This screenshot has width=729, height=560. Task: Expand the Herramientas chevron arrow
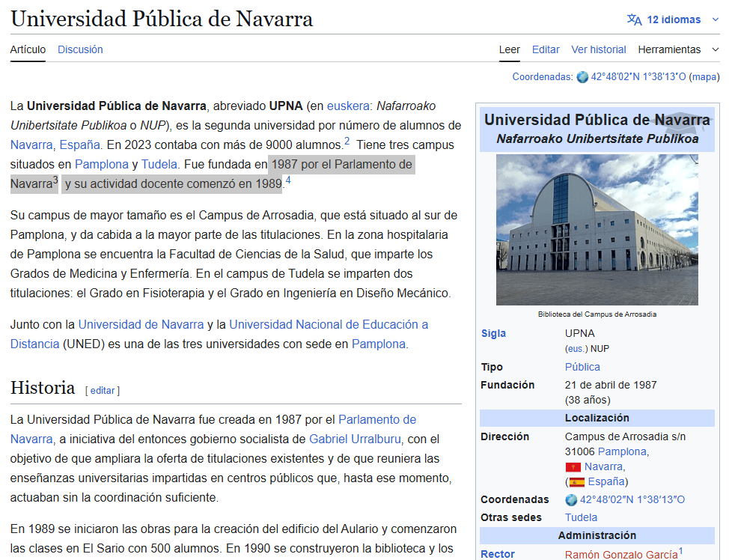716,49
